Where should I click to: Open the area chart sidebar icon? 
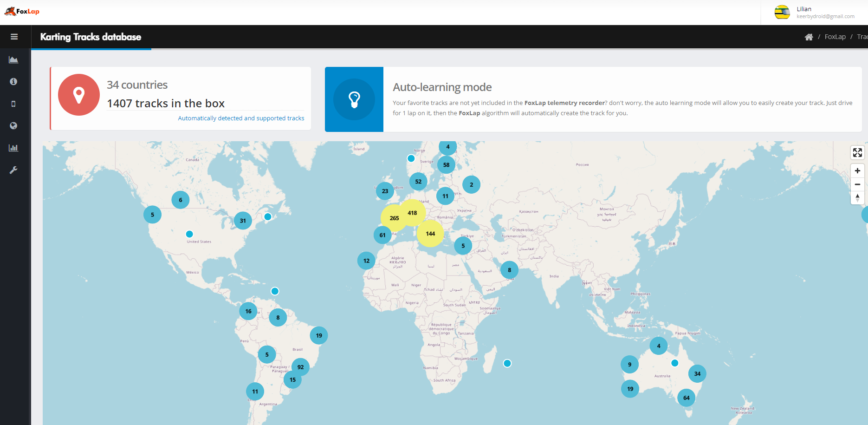13,59
